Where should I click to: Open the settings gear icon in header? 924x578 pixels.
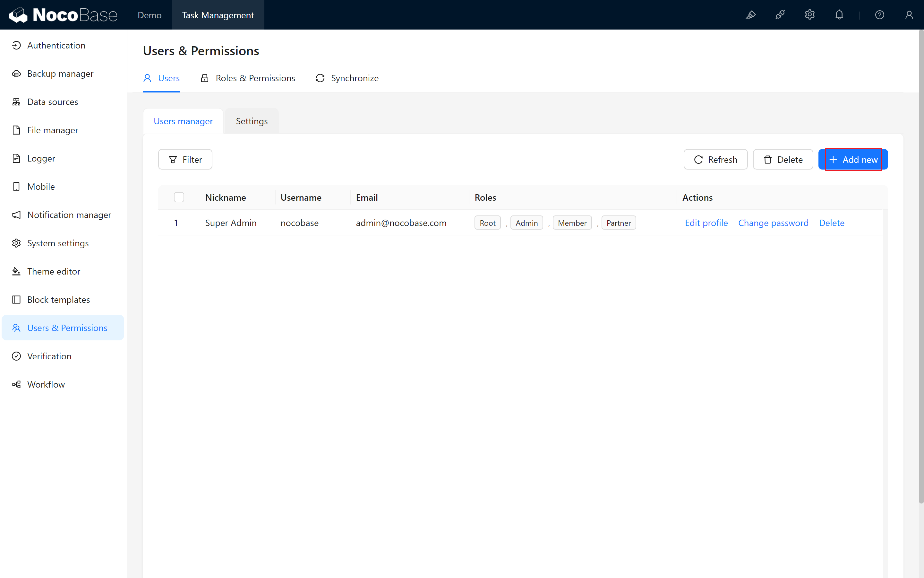coord(809,15)
